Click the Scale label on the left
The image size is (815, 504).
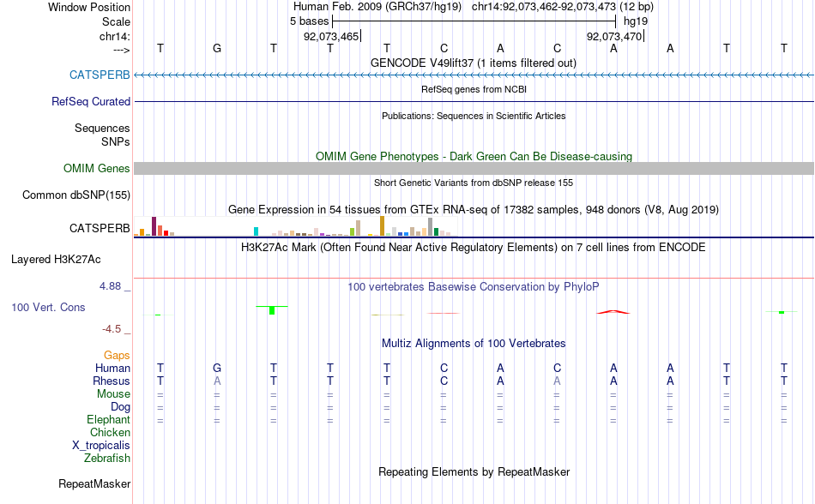pos(116,21)
